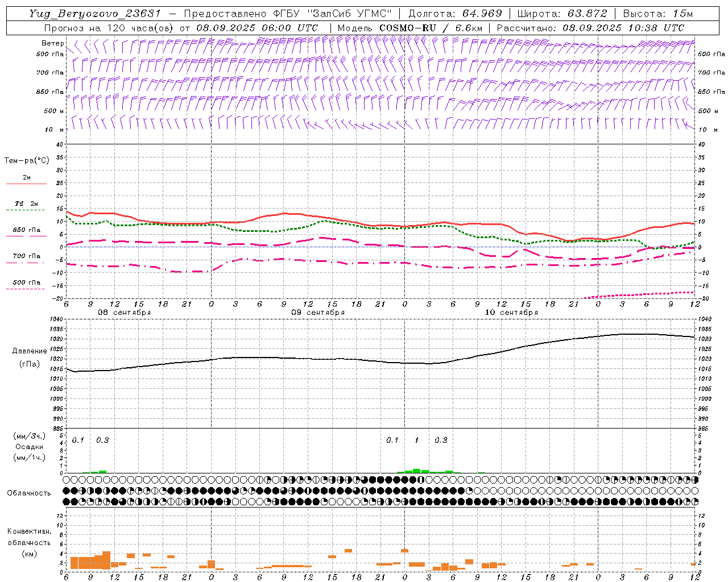Click the Высота: 15м header value
The image size is (728, 582).
(x=658, y=14)
